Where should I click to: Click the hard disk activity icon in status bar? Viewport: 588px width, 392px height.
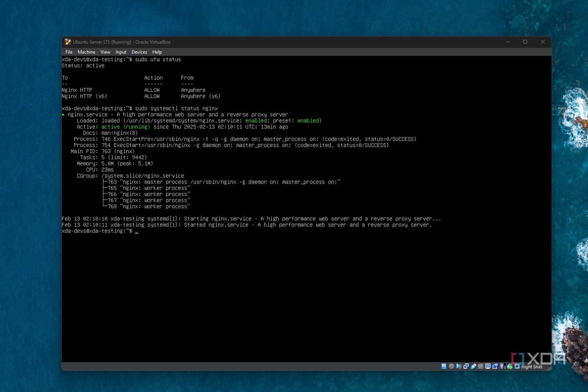[x=444, y=366]
